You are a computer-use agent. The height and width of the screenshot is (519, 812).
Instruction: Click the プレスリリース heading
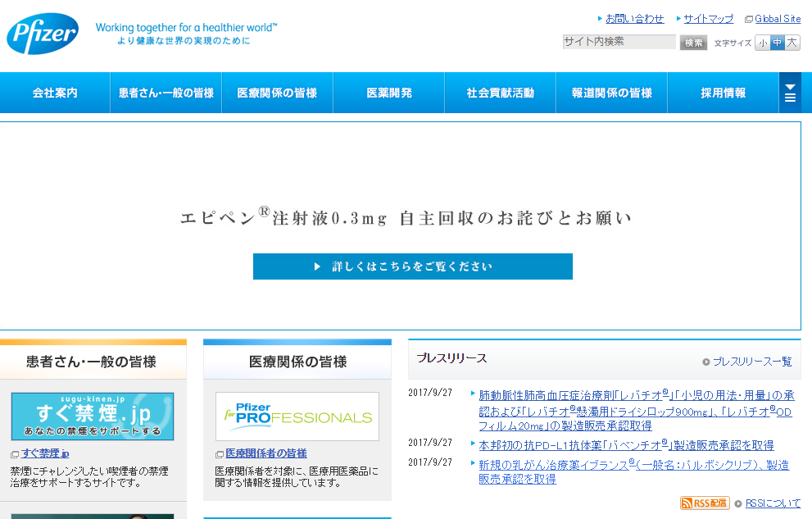tap(452, 358)
